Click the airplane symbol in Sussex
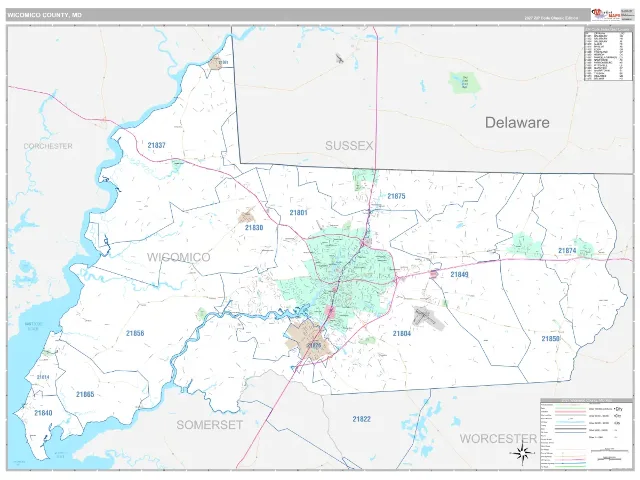 [339, 59]
